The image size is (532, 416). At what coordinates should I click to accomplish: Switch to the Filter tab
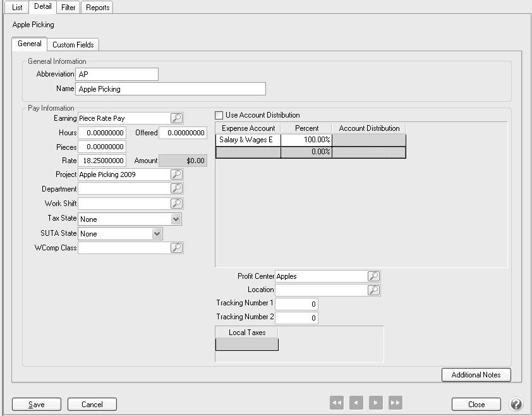(x=68, y=8)
